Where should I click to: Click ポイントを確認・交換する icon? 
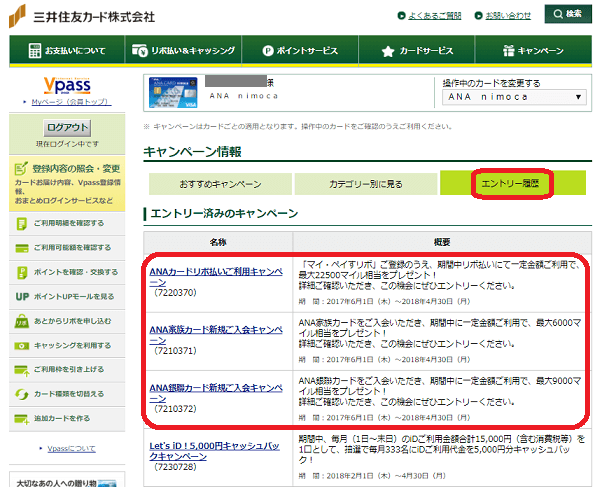(22, 272)
